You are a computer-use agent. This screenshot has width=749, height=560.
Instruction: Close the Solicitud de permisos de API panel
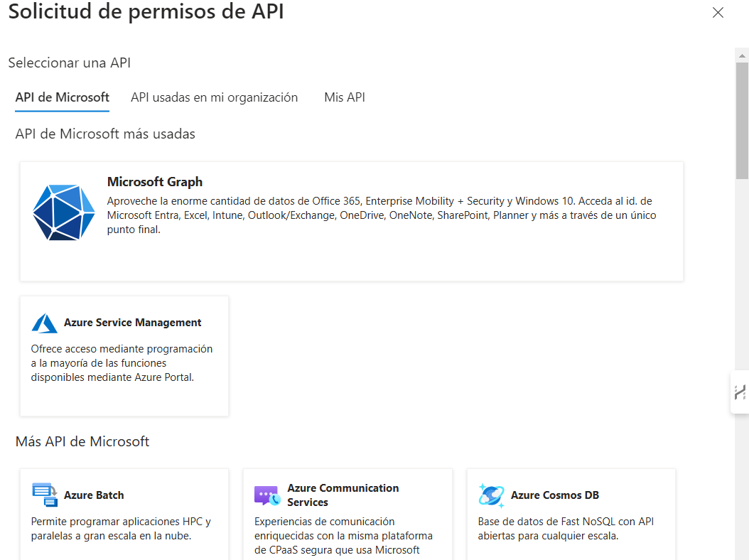click(x=718, y=12)
